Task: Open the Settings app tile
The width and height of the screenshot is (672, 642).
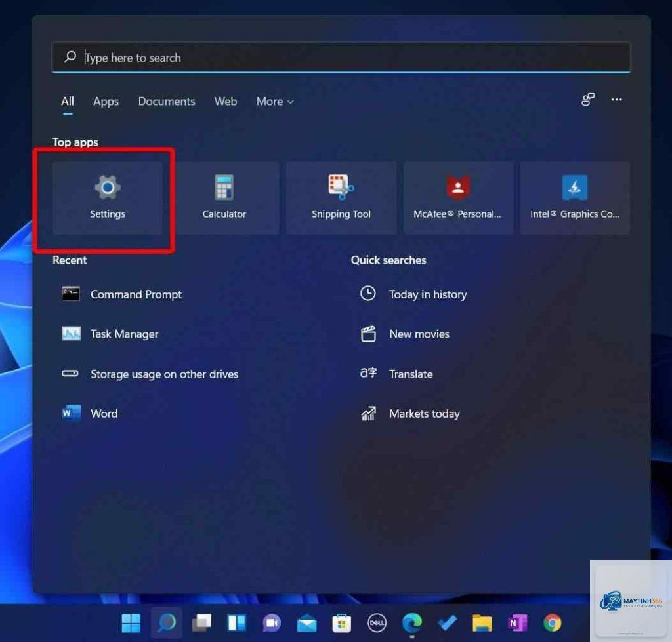Action: (x=108, y=198)
